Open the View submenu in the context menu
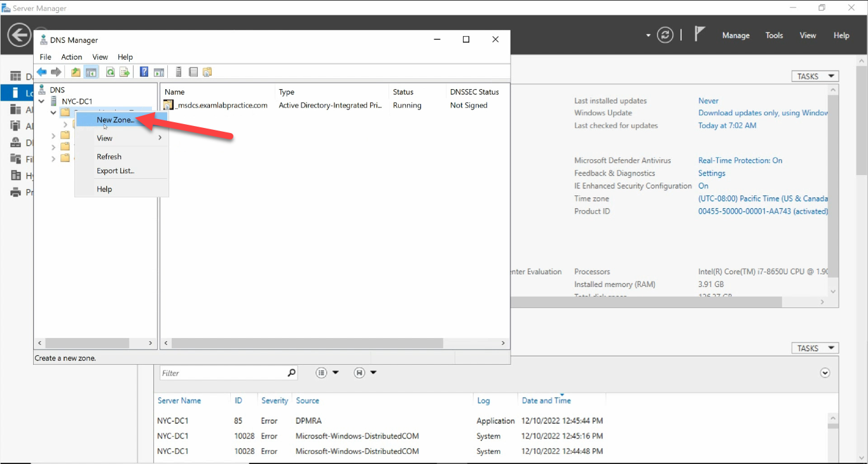This screenshot has height=464, width=868. click(x=121, y=138)
